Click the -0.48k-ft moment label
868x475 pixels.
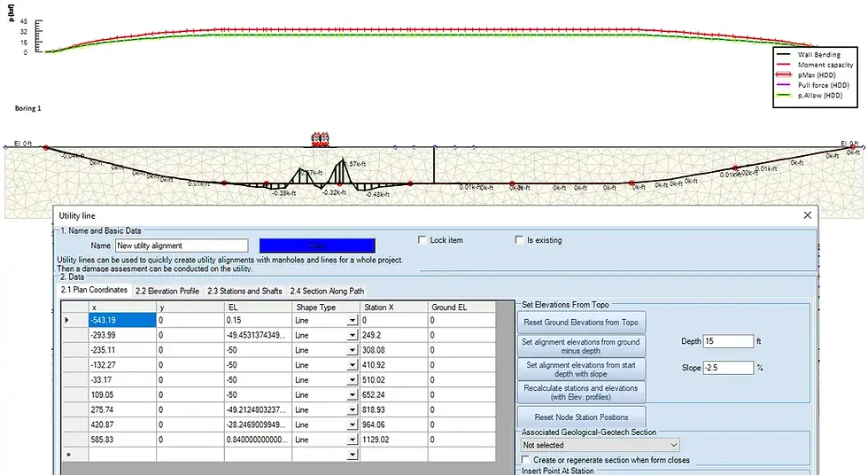[x=377, y=194]
